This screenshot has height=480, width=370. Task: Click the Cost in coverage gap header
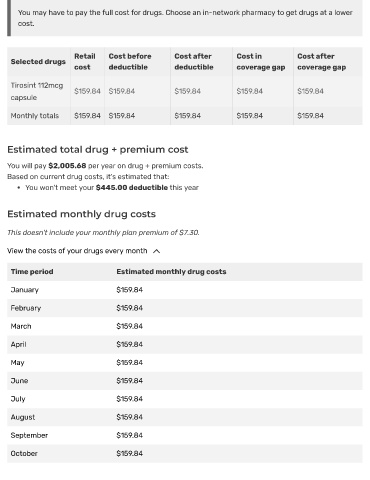[261, 62]
